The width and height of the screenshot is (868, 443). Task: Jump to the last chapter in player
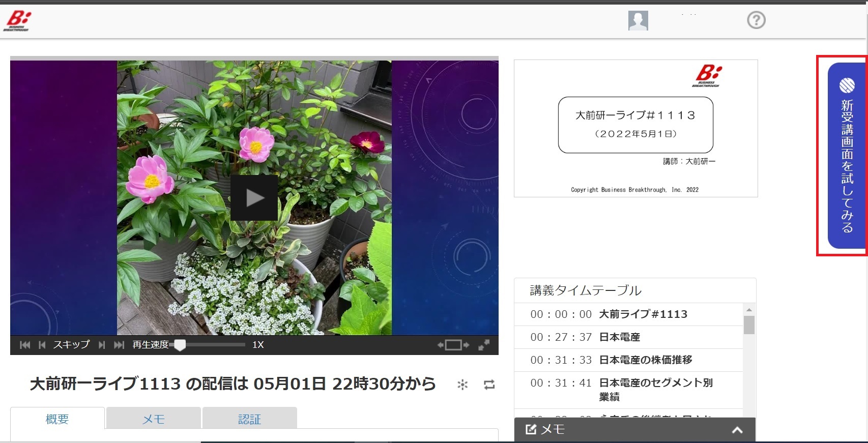click(119, 345)
